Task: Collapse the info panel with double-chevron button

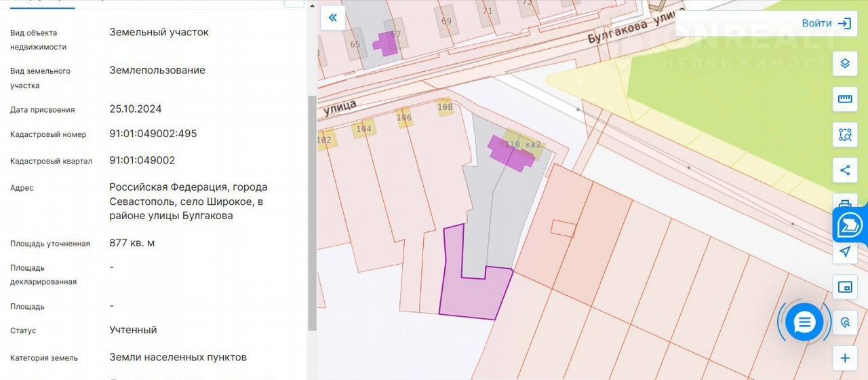Action: [x=332, y=18]
